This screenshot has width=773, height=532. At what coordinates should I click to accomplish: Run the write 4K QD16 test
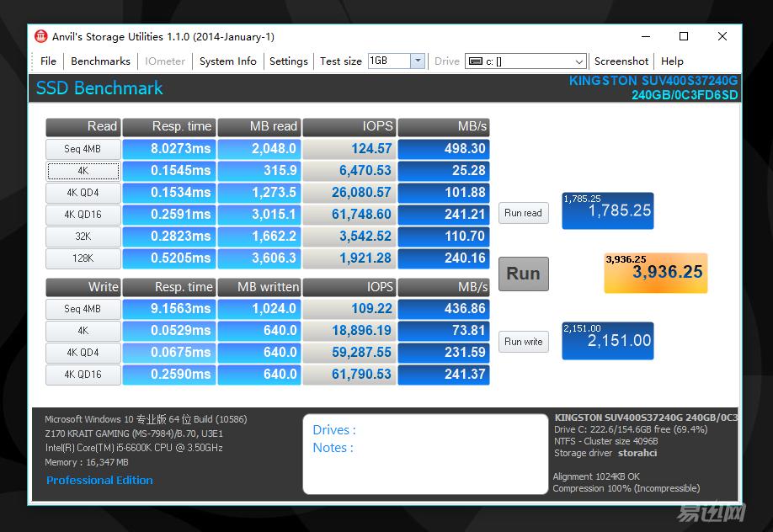tap(83, 375)
